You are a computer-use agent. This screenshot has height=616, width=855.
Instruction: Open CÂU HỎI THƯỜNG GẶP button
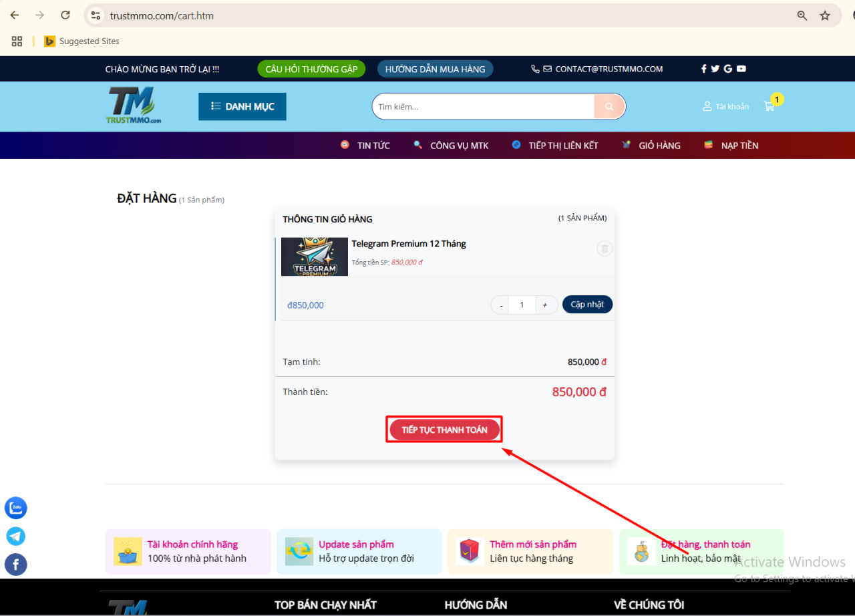[311, 69]
